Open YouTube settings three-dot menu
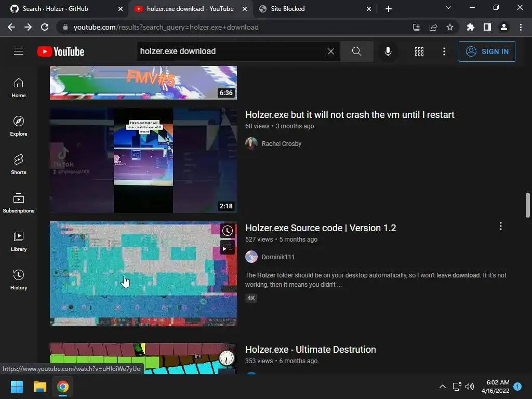This screenshot has height=399, width=532. (x=444, y=51)
